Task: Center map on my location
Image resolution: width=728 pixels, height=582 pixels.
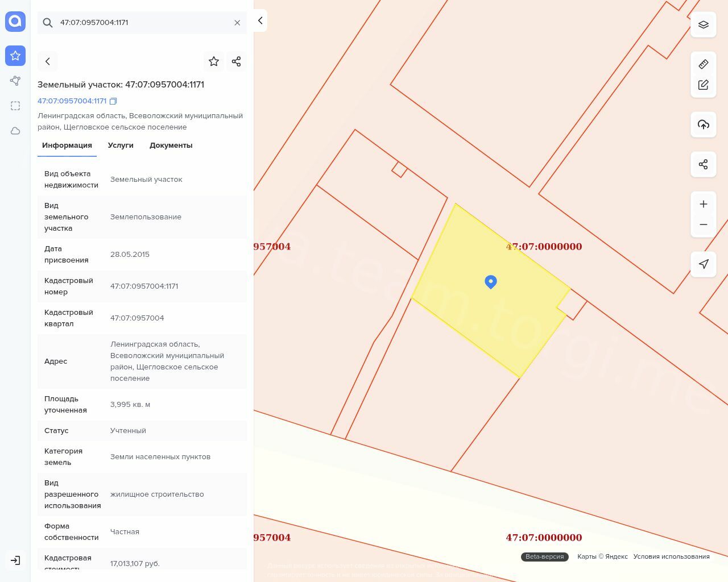Action: pyautogui.click(x=703, y=264)
